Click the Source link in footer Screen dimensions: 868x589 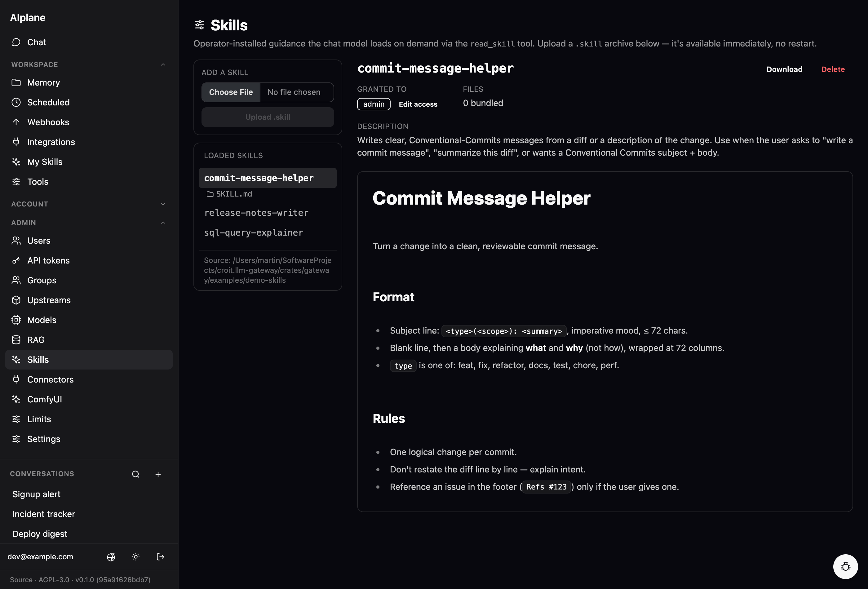pyautogui.click(x=21, y=580)
